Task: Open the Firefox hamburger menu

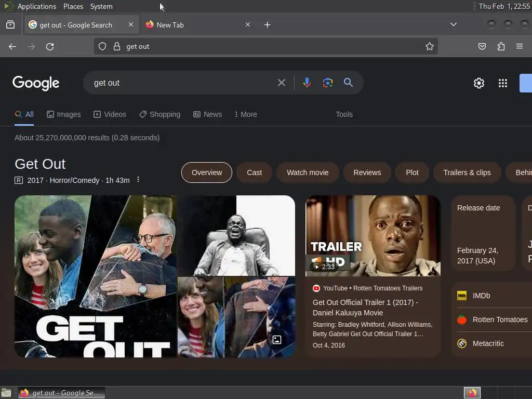Action: coord(520,46)
